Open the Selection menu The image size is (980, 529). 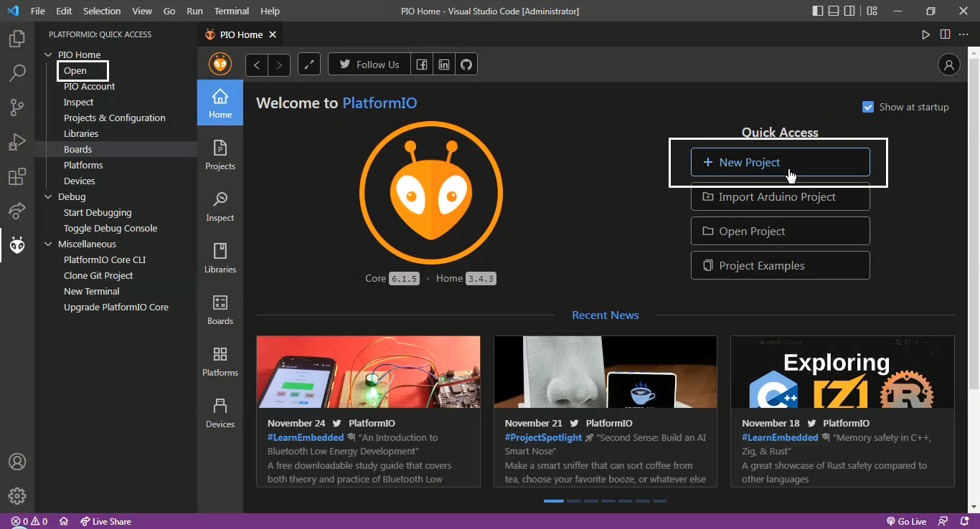click(102, 11)
